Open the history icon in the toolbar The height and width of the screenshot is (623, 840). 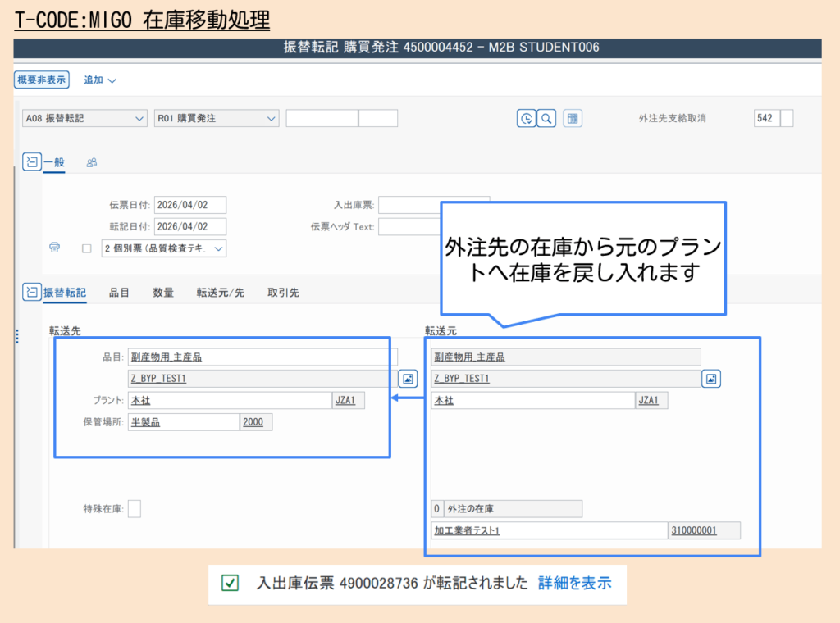526,118
